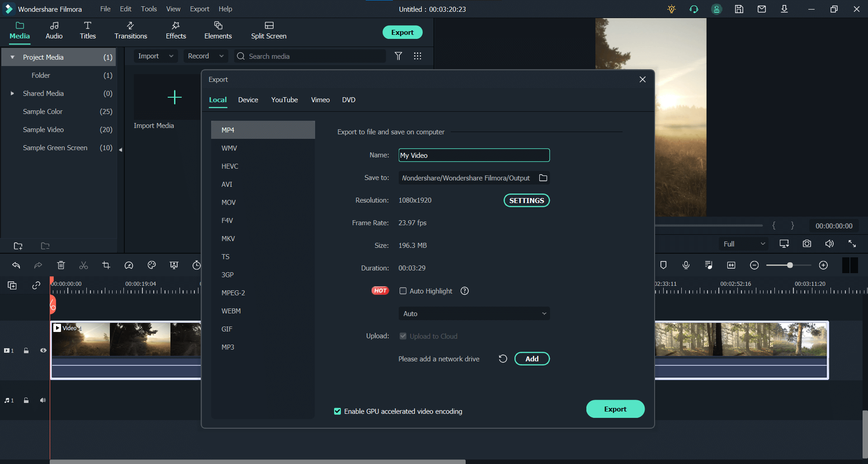The width and height of the screenshot is (868, 464).
Task: Click the timeline zoom slider handle
Action: click(790, 265)
